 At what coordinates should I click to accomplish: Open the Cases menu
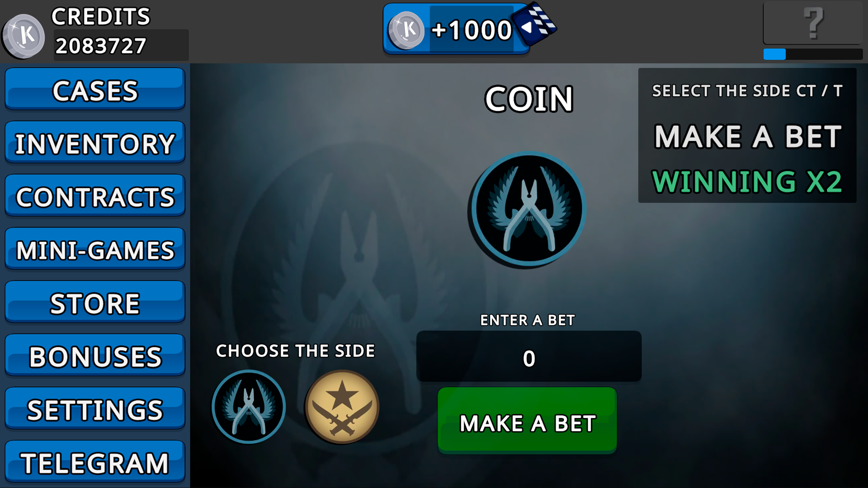tap(95, 89)
